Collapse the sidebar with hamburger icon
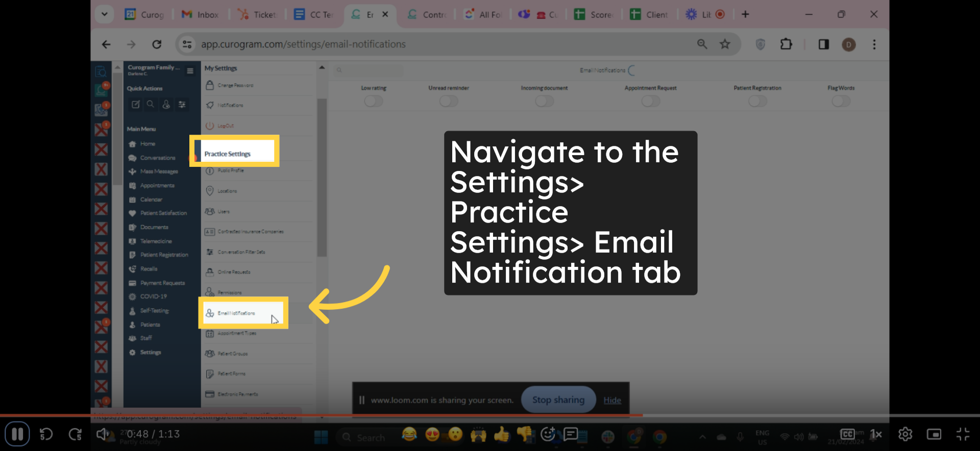Viewport: 980px width, 451px height. point(190,71)
